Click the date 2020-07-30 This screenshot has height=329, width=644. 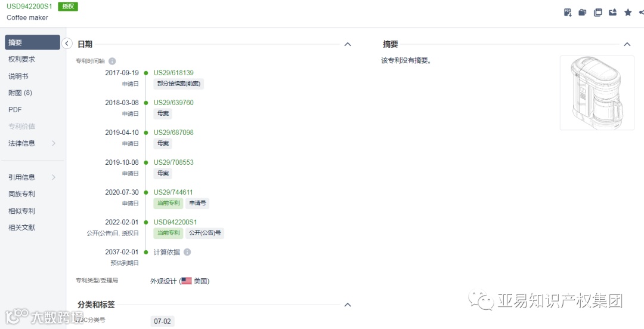click(122, 192)
